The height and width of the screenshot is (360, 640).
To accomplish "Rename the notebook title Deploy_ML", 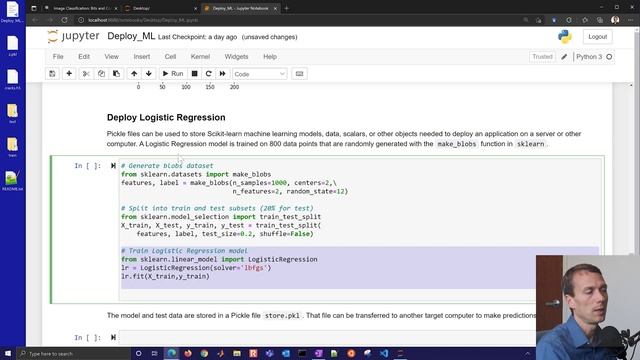I will pyautogui.click(x=131, y=36).
